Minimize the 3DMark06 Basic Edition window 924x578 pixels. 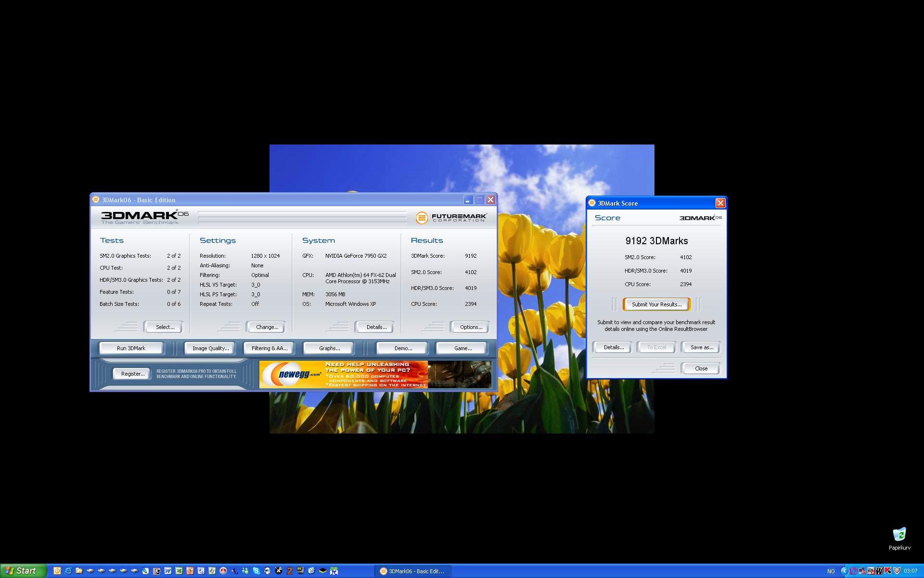click(x=468, y=200)
